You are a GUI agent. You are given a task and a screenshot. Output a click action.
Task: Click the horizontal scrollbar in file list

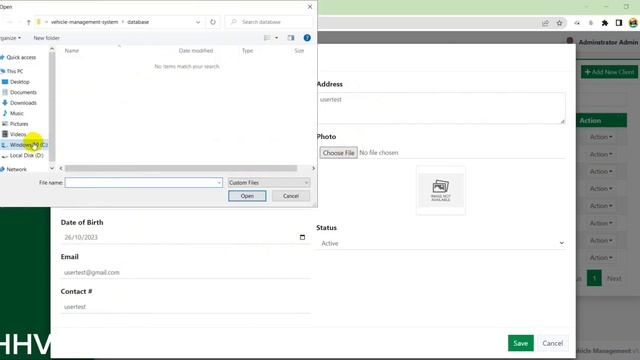(x=181, y=169)
